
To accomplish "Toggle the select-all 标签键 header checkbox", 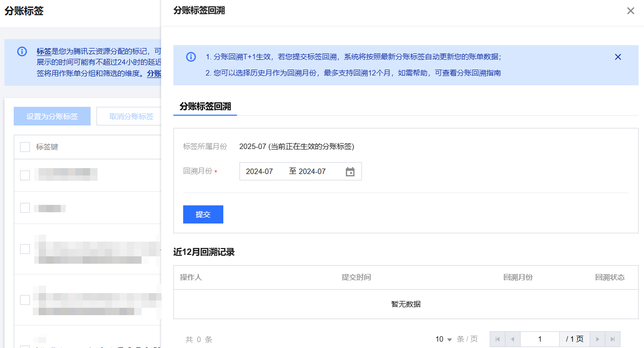I will (x=25, y=147).
